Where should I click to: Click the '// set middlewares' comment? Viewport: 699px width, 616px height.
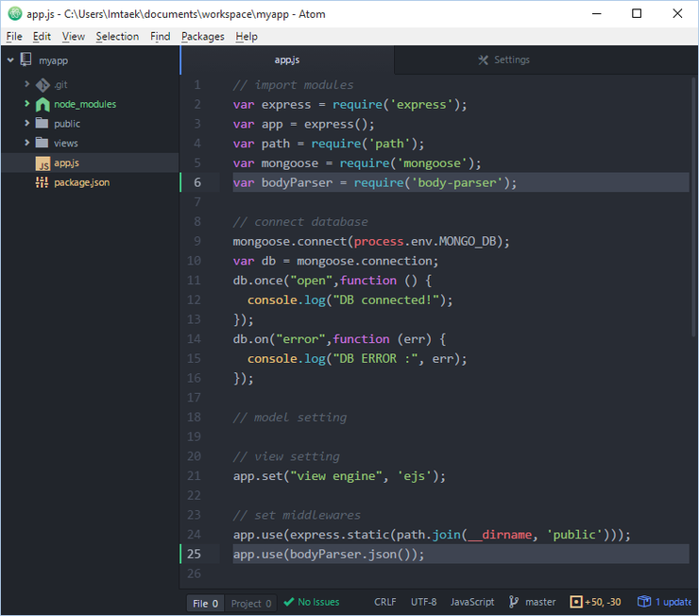point(297,515)
